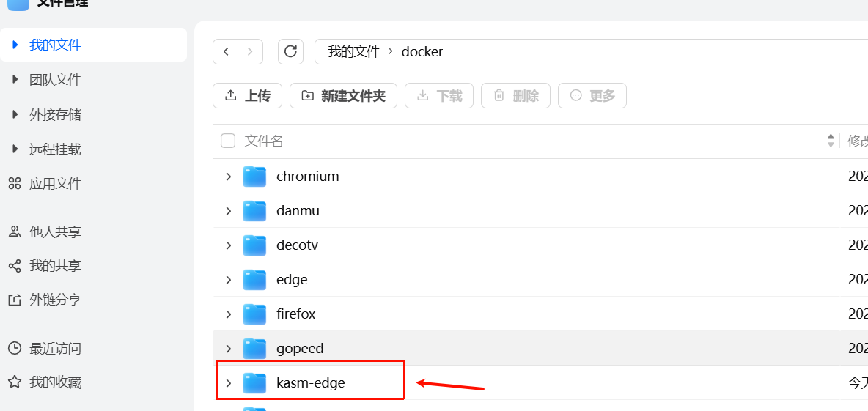Expand the kasm-edge folder row
This screenshot has height=411, width=868.
tap(229, 383)
